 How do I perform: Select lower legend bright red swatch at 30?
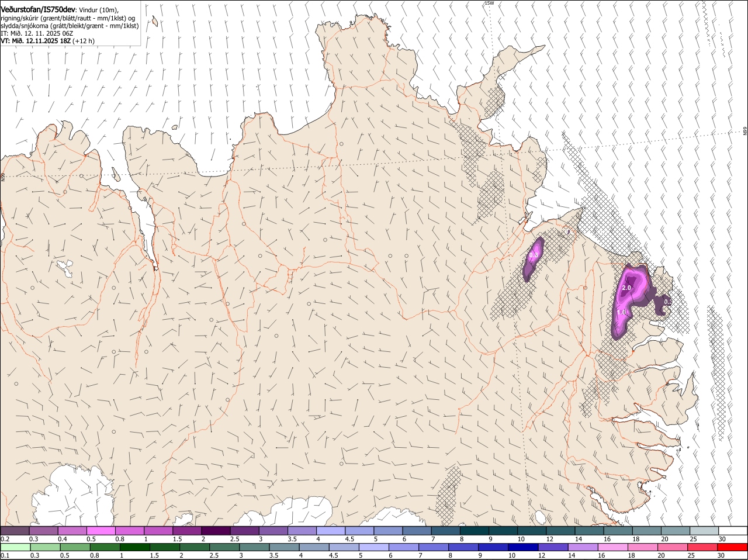733,547
